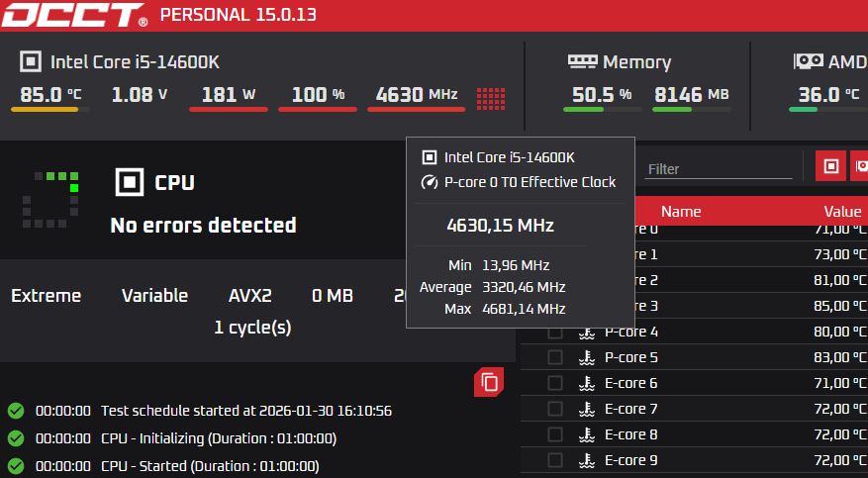Check the E-core 9 row checkbox
Screen dimensions: 868x478
point(555,460)
